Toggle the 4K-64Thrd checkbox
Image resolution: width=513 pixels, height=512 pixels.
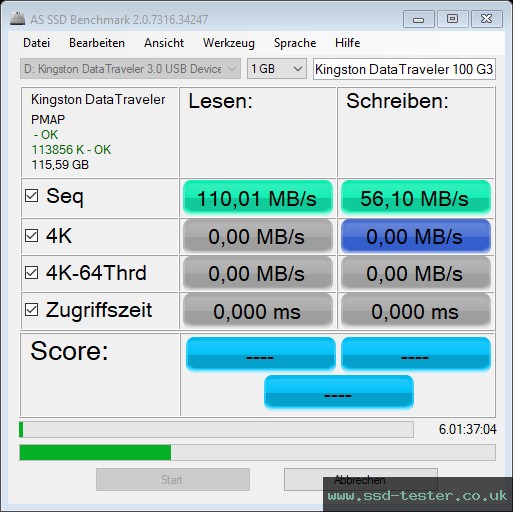click(x=32, y=273)
